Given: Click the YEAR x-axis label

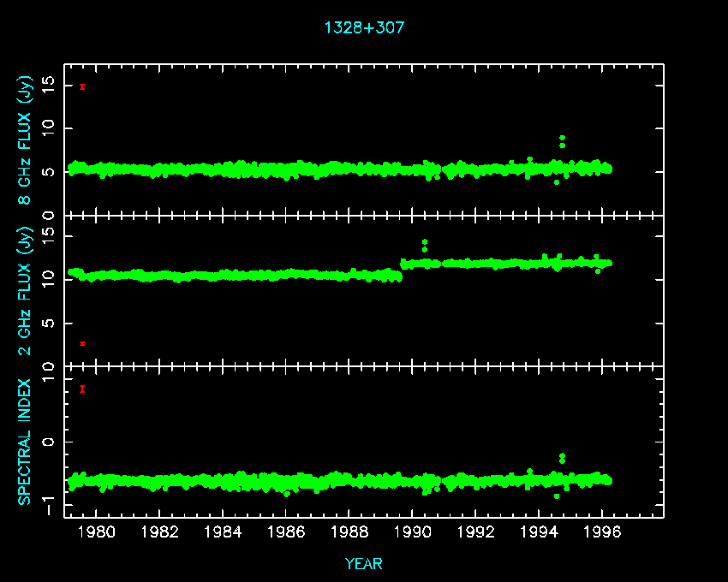Looking at the screenshot, I should click(x=364, y=564).
